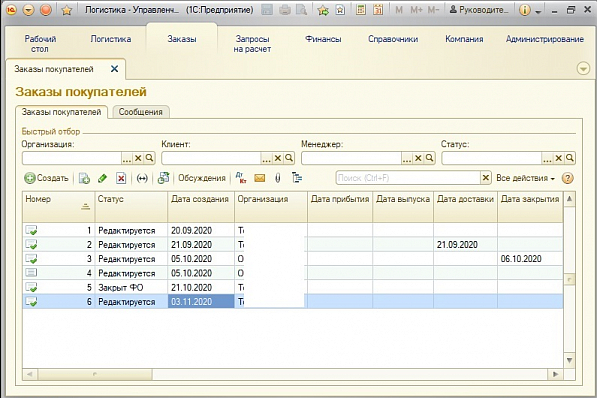This screenshot has height=398, width=597.
Task: Select the 21.09.2020 delivery date cell
Action: [465, 245]
